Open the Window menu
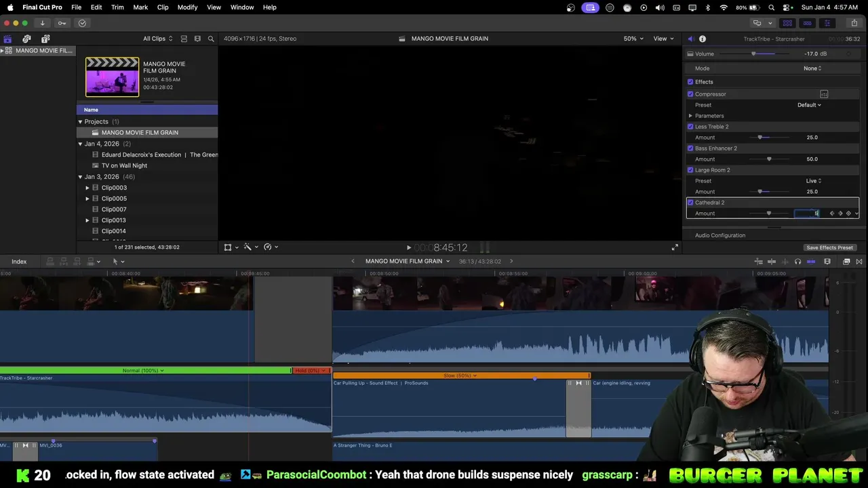The image size is (868, 488). click(x=242, y=7)
